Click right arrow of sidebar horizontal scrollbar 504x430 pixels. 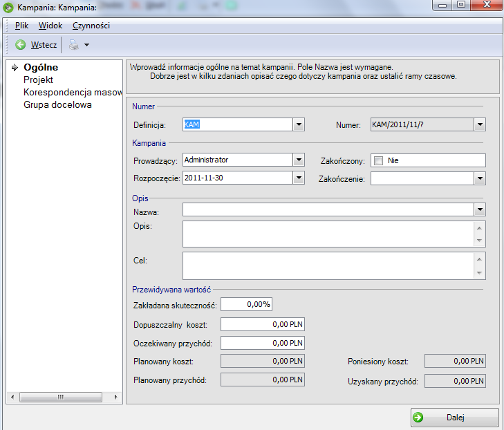tap(115, 397)
